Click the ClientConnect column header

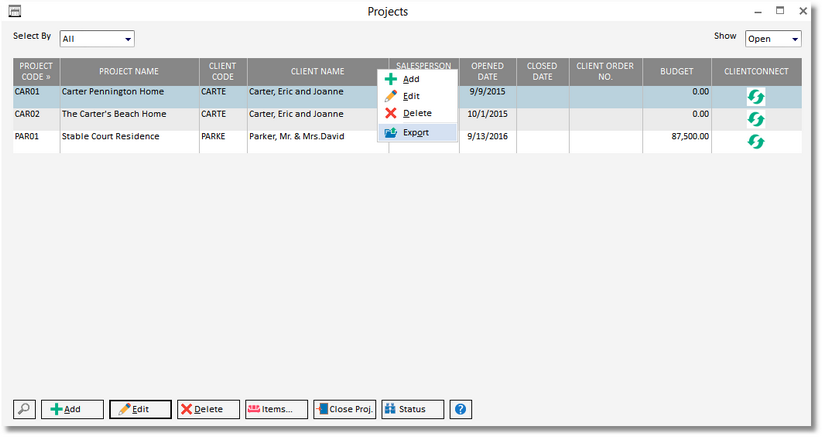point(756,72)
